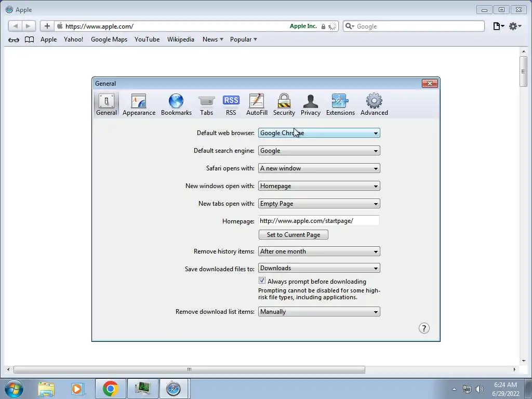Click the scroll left arrow
The image size is (532, 399).
pyautogui.click(x=8, y=369)
